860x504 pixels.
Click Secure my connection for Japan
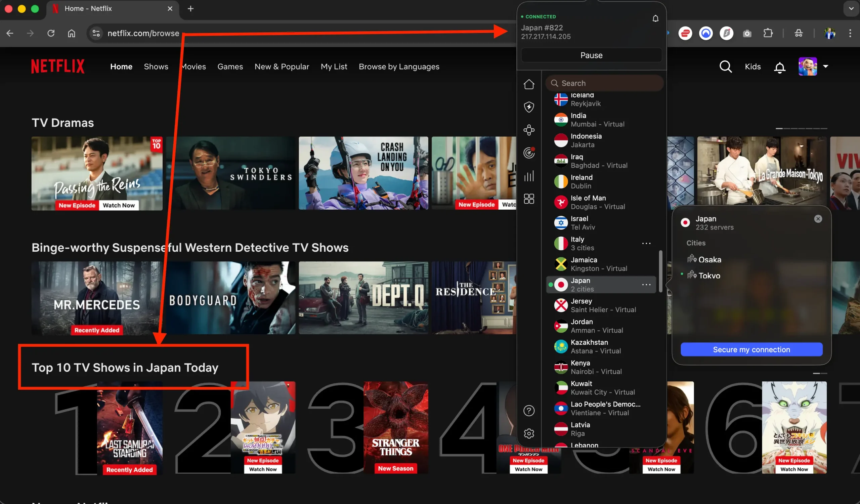[751, 349]
